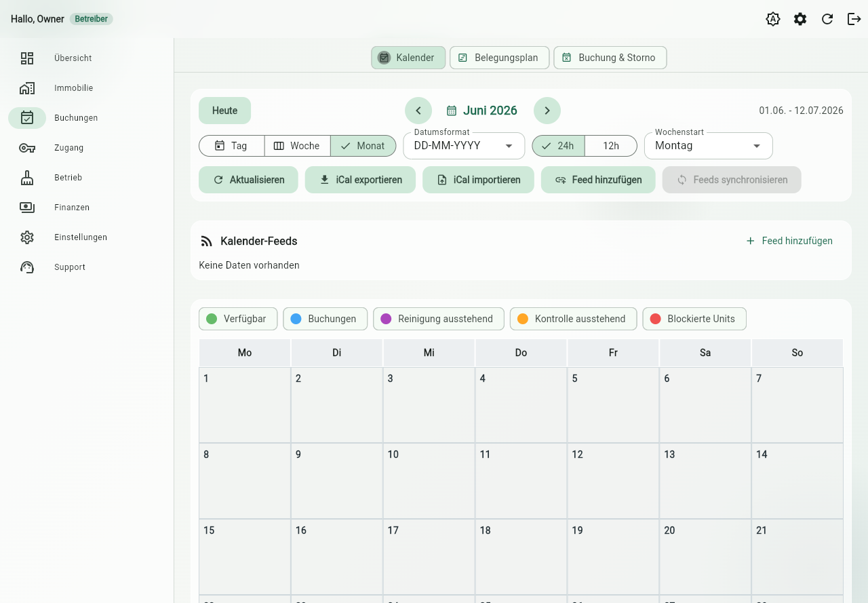Open the Immobilie building icon
The height and width of the screenshot is (603, 868).
coord(27,88)
